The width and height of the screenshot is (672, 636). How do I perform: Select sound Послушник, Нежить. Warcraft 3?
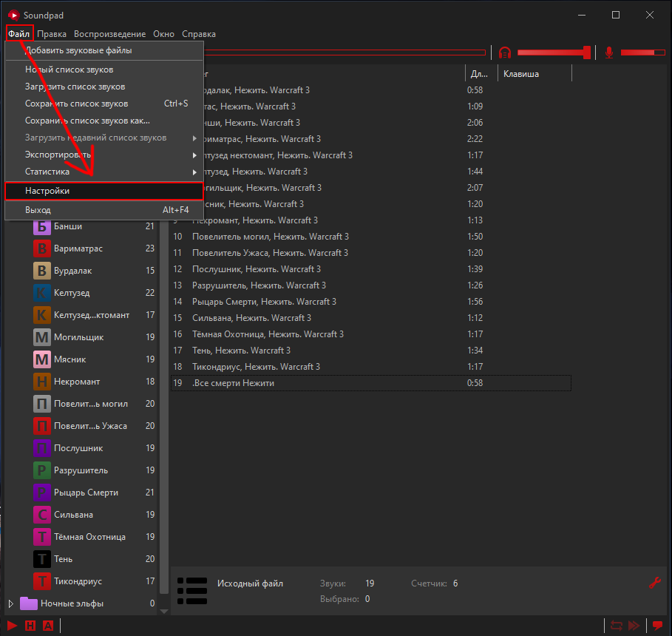click(371, 269)
